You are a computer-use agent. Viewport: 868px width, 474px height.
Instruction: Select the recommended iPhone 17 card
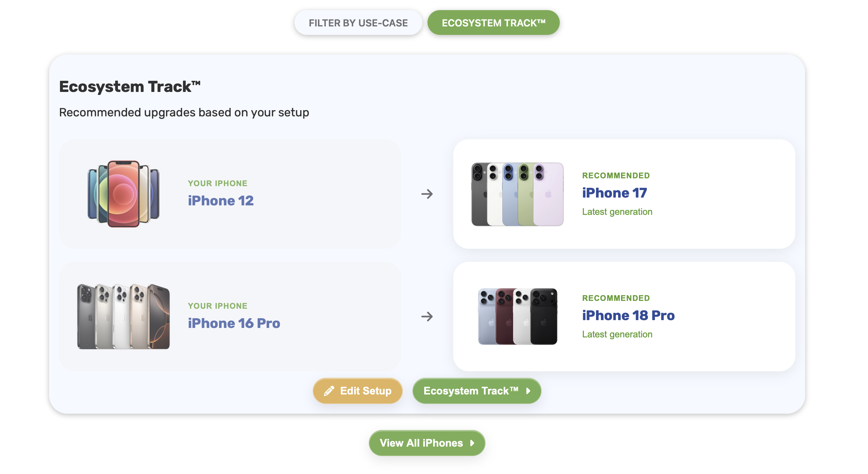point(624,194)
